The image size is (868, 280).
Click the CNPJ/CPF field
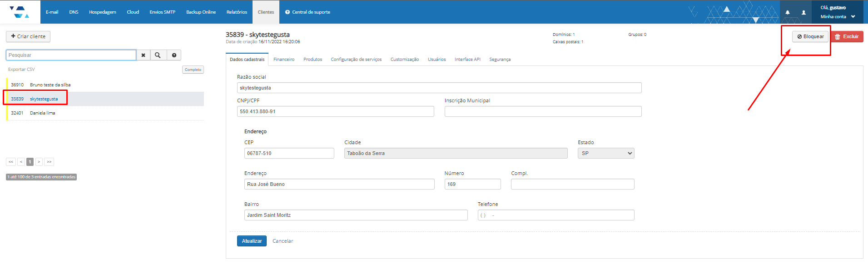[336, 111]
